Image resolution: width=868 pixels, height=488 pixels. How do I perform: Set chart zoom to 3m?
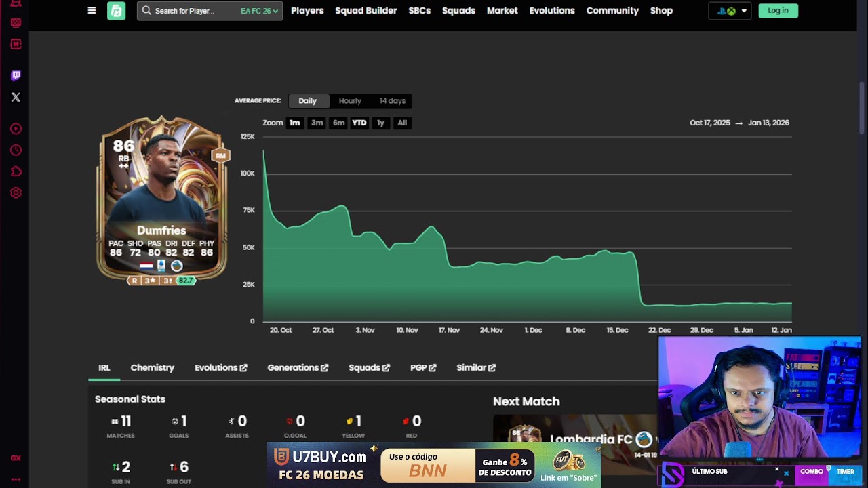click(x=317, y=123)
